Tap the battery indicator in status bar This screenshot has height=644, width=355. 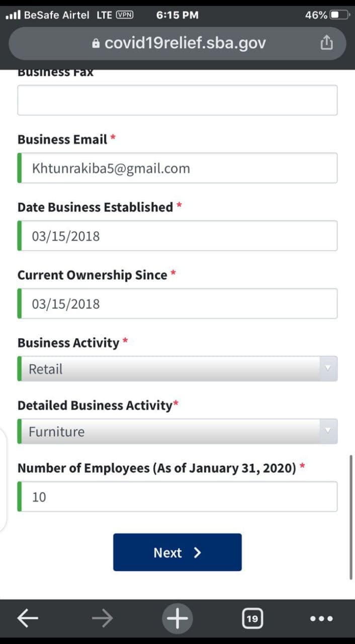[x=339, y=15]
